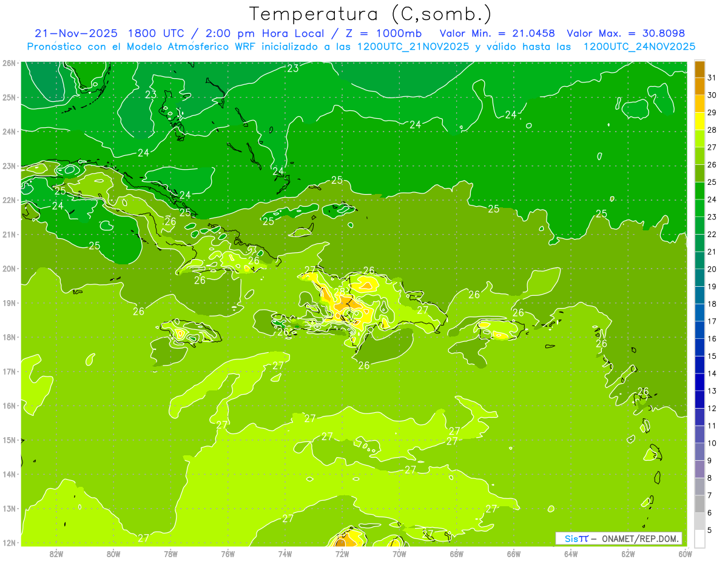Click the legend color band between 30 and 31
Image resolution: width=728 pixels, height=562 pixels.
tap(699, 86)
